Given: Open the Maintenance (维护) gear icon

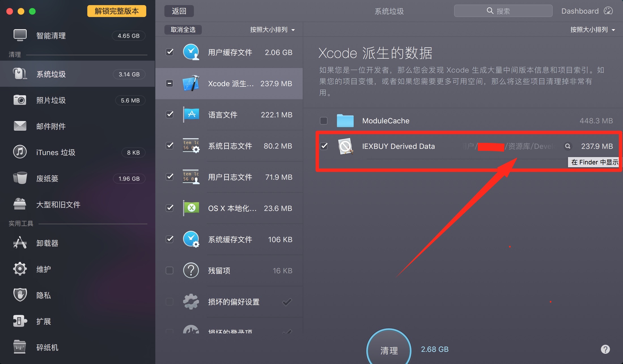Looking at the screenshot, I should click(20, 269).
